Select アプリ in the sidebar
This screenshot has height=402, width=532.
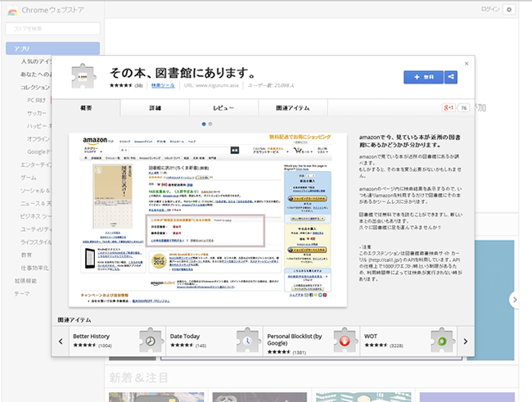53,48
